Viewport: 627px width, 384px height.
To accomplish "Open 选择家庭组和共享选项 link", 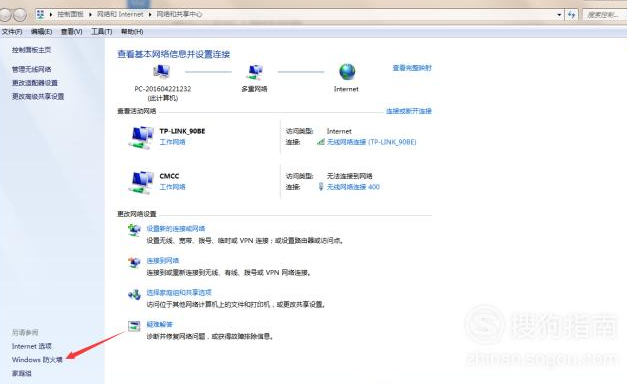I will click(179, 292).
